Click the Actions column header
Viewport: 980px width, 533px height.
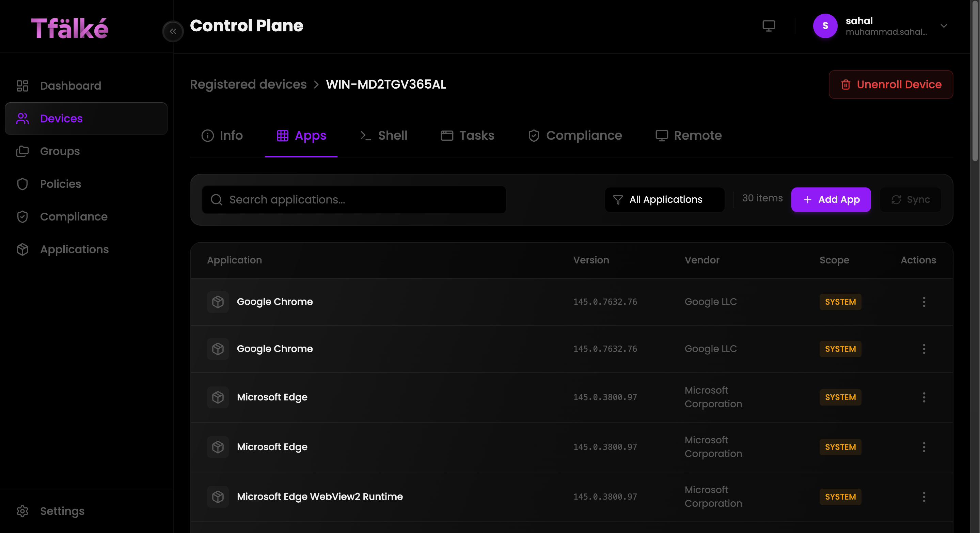(918, 260)
